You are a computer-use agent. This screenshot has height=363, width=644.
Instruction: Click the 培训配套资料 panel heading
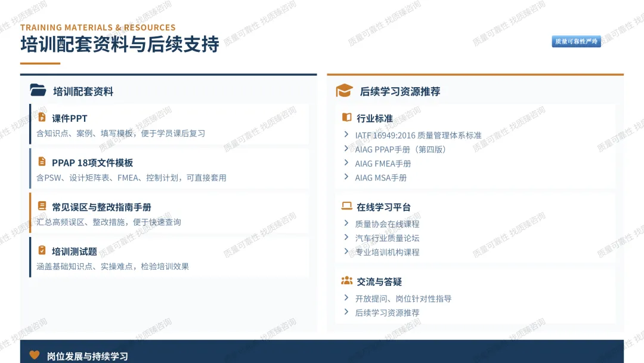click(83, 91)
